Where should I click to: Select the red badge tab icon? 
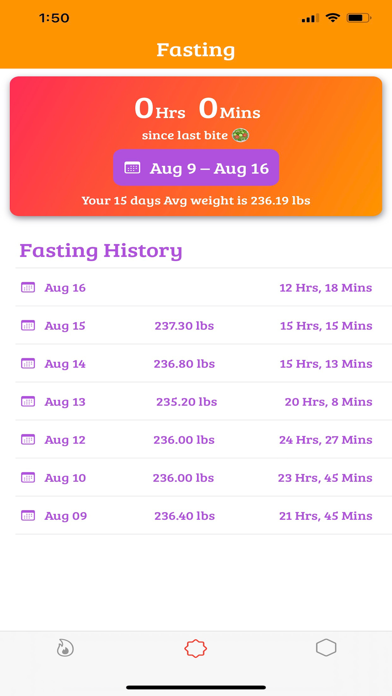pos(196,649)
